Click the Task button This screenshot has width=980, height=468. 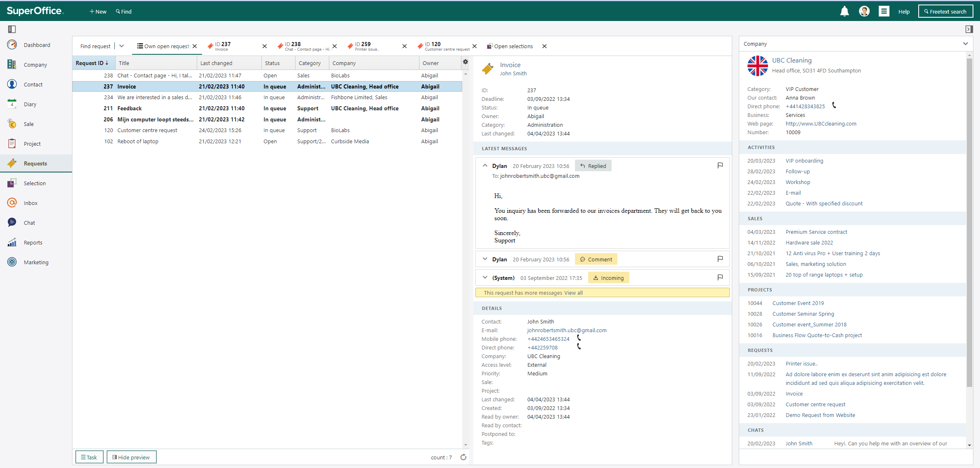point(89,457)
